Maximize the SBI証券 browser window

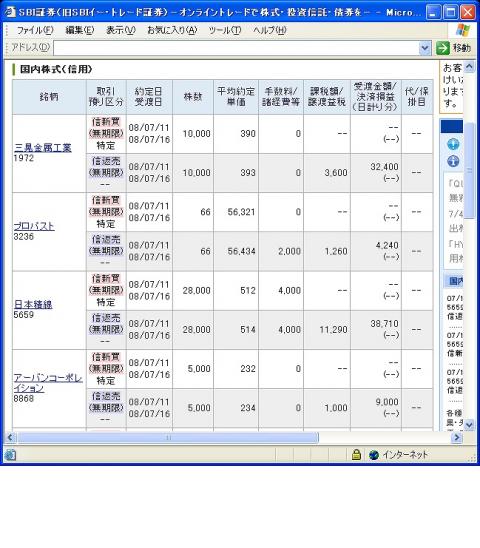coord(451,13)
